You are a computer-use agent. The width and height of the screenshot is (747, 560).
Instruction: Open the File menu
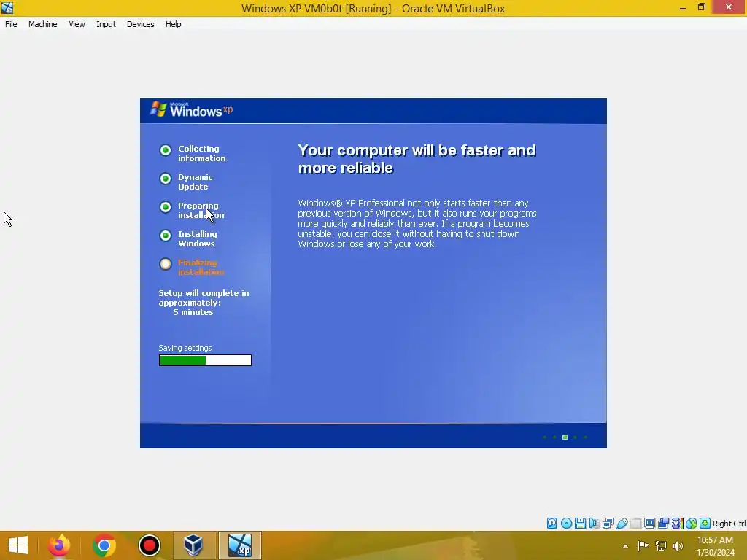pyautogui.click(x=11, y=24)
